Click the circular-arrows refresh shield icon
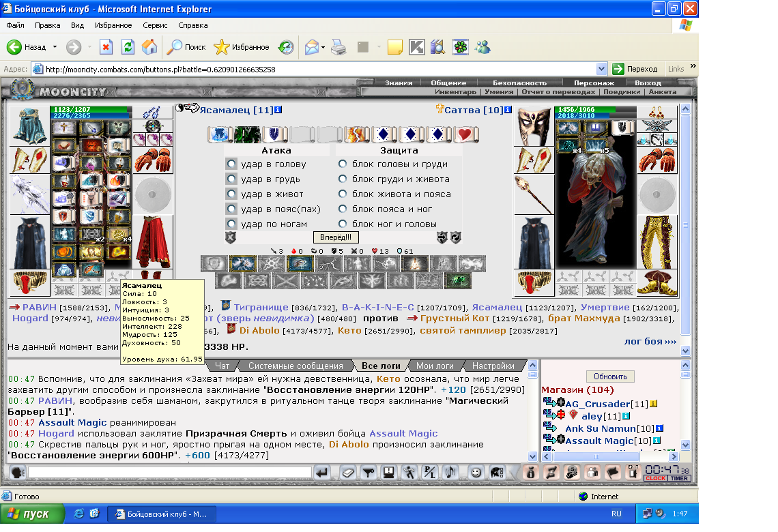 tap(455, 237)
